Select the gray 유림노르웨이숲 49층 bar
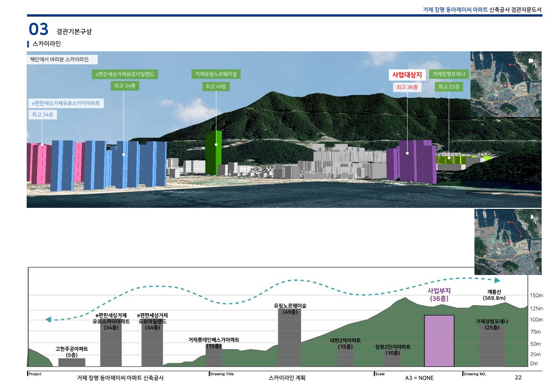 [x=289, y=338]
